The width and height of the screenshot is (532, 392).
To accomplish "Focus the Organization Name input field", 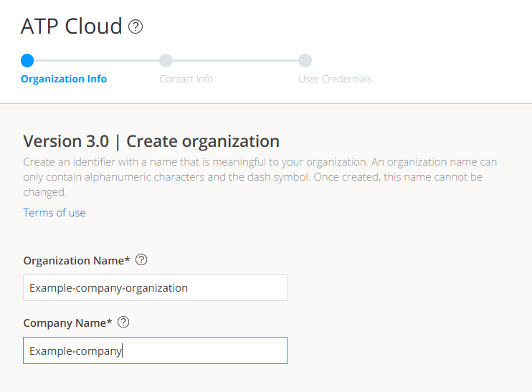I will [155, 287].
